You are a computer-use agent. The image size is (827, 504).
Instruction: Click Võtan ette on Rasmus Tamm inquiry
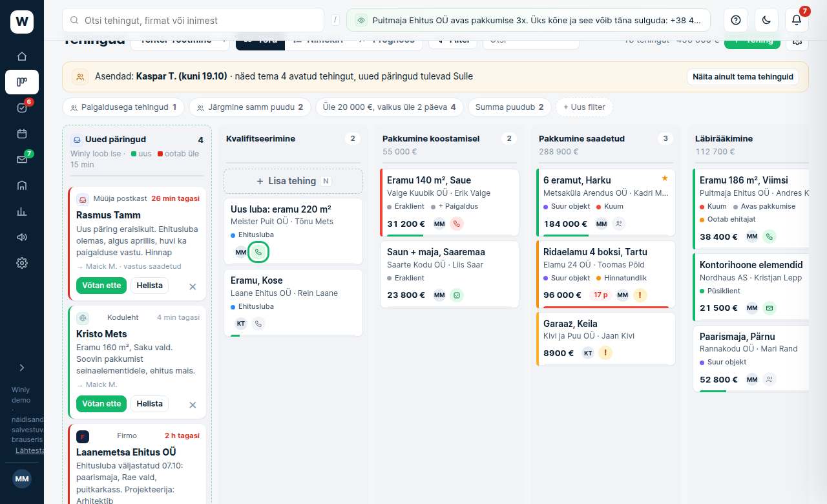(x=101, y=286)
